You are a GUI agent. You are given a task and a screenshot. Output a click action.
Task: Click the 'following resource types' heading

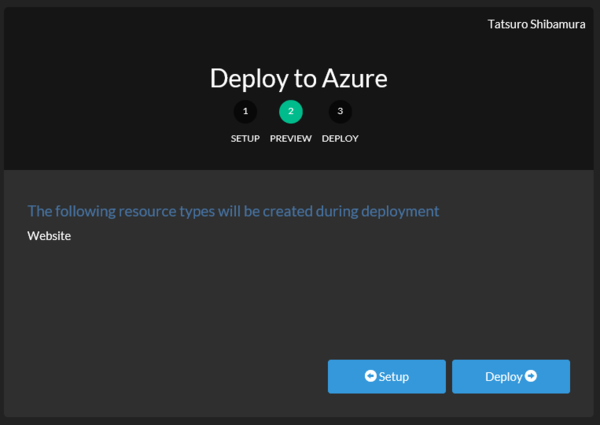tap(233, 212)
